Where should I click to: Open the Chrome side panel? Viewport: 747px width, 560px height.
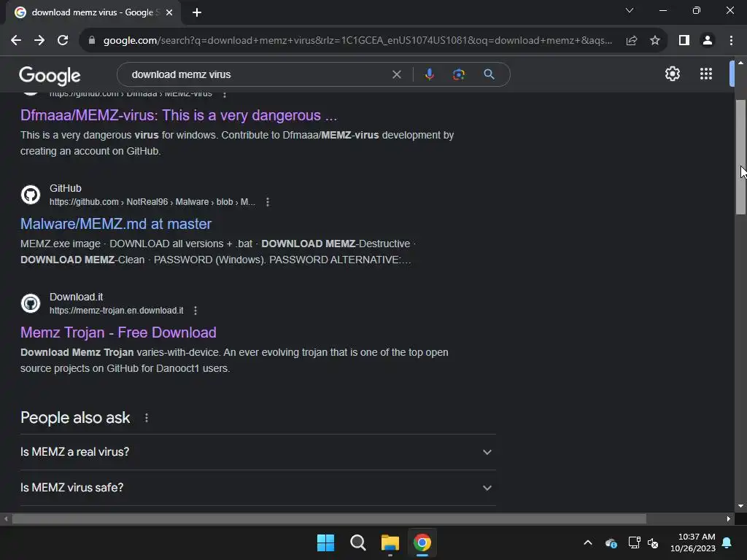click(684, 41)
